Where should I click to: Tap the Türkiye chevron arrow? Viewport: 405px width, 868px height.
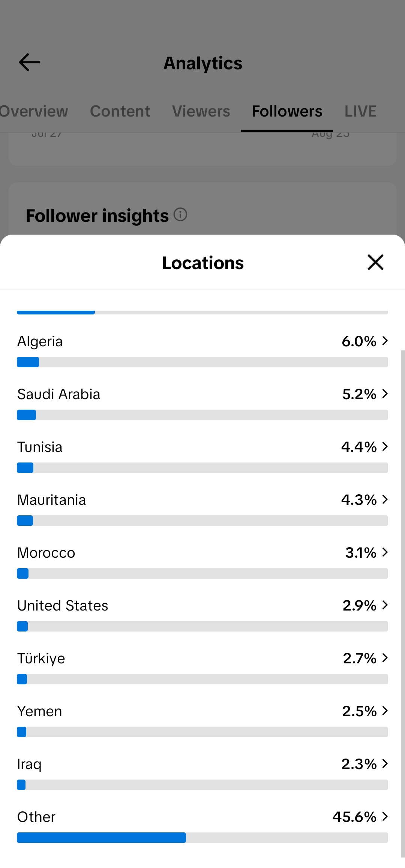tap(385, 658)
